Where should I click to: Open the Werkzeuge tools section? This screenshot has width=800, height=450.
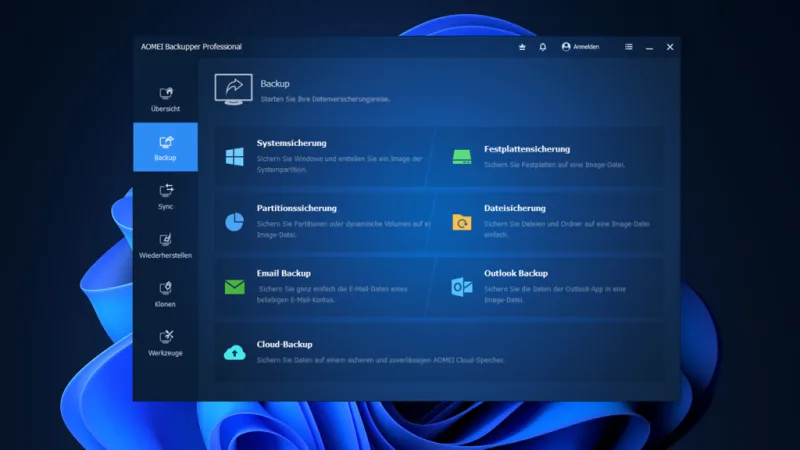coord(165,343)
